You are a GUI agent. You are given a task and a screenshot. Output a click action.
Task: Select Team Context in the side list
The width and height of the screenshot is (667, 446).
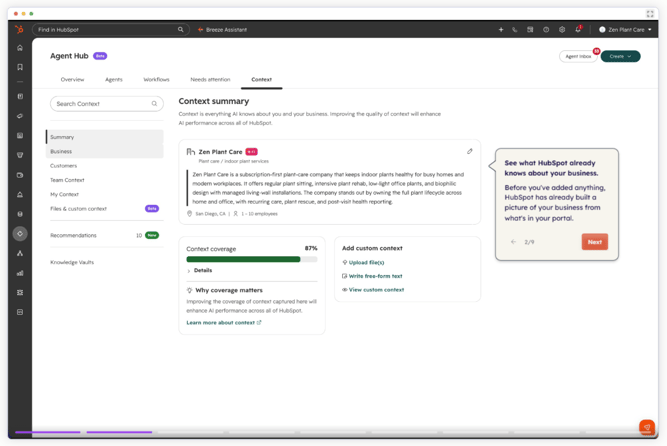[x=105, y=180]
